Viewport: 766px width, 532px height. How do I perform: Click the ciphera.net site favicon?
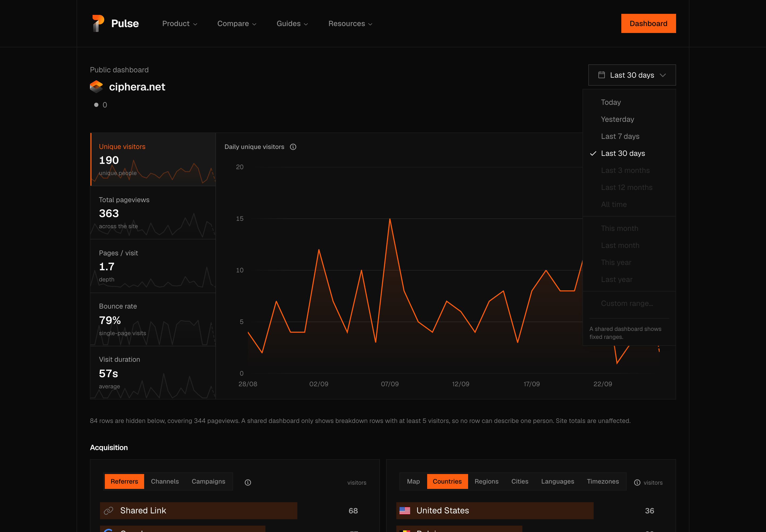96,87
